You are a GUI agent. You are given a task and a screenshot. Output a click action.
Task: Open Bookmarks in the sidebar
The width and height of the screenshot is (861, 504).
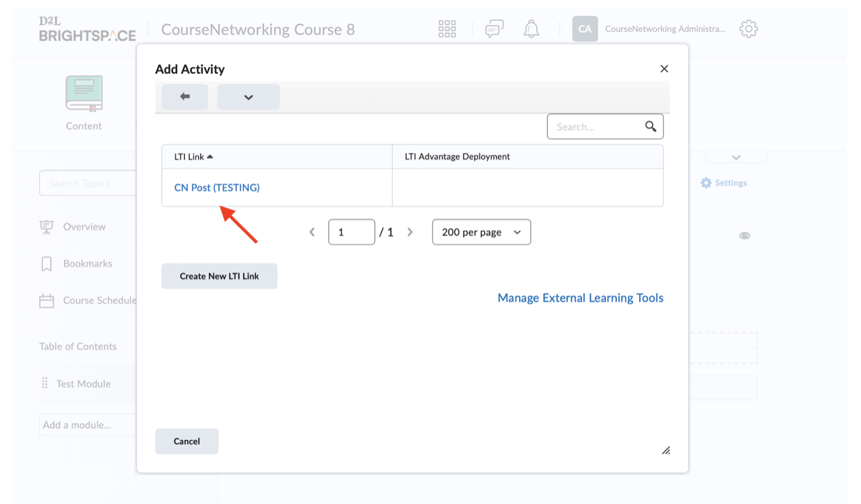87,264
